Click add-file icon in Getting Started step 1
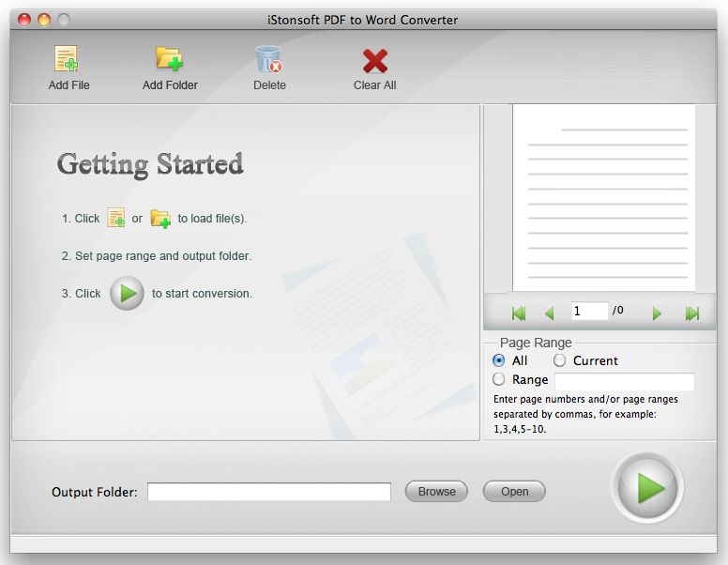Screen dimensions: 728x565 116,218
